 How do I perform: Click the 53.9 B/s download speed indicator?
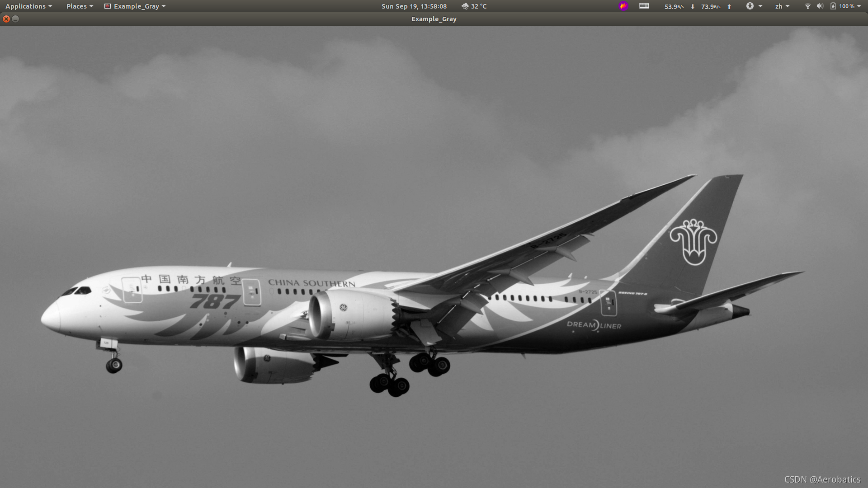tap(679, 6)
